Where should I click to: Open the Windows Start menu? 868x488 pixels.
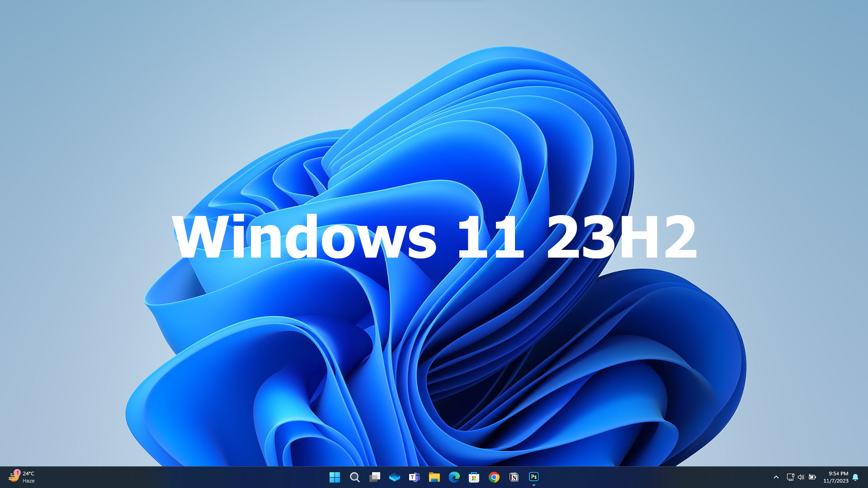[335, 477]
